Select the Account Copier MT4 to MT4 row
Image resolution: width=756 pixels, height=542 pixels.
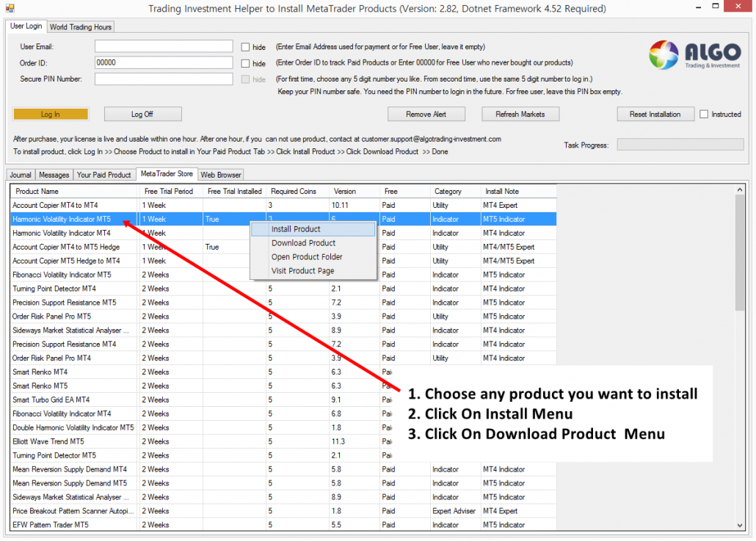283,206
